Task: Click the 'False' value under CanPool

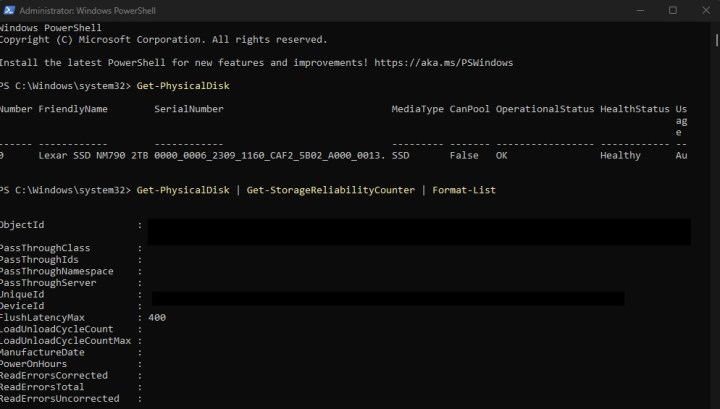Action: [463, 156]
